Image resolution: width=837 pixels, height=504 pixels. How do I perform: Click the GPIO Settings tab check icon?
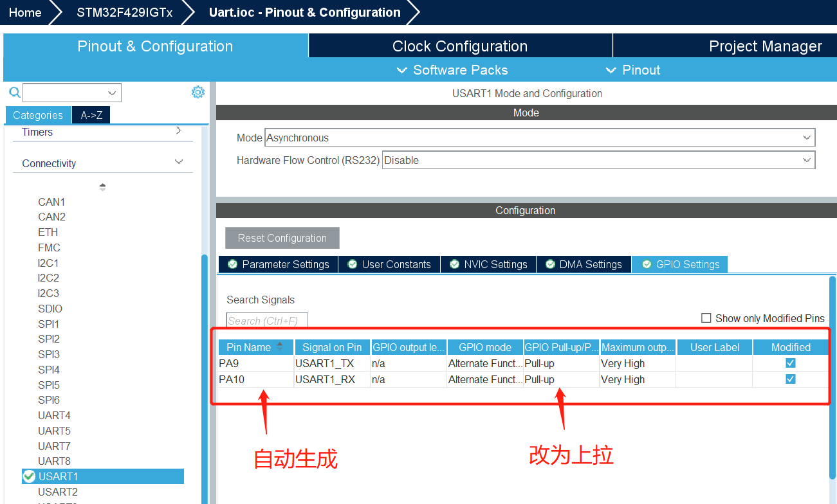coord(647,264)
